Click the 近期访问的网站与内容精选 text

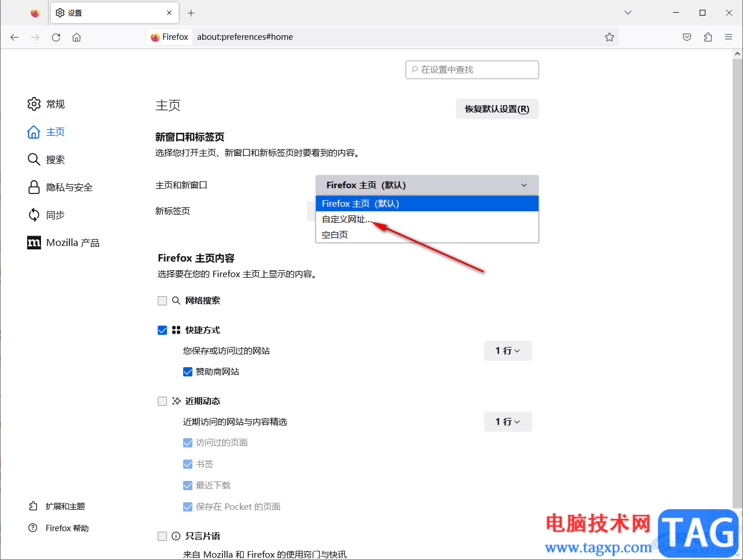pos(235,422)
